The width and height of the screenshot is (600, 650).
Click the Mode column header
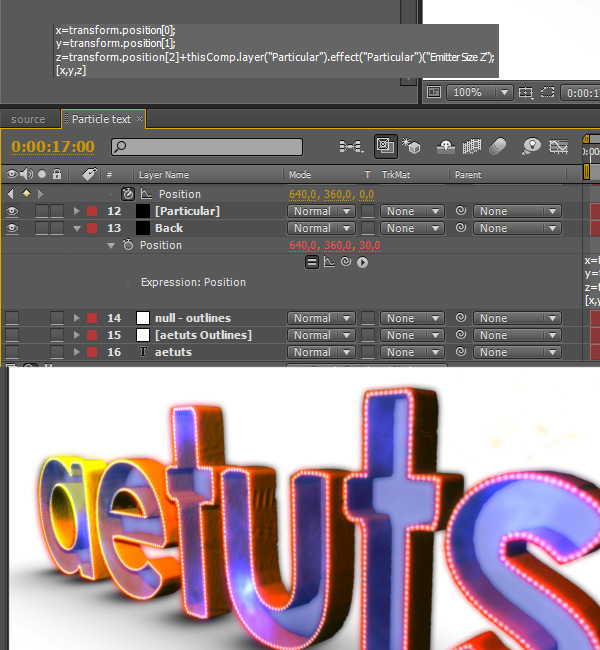click(300, 175)
